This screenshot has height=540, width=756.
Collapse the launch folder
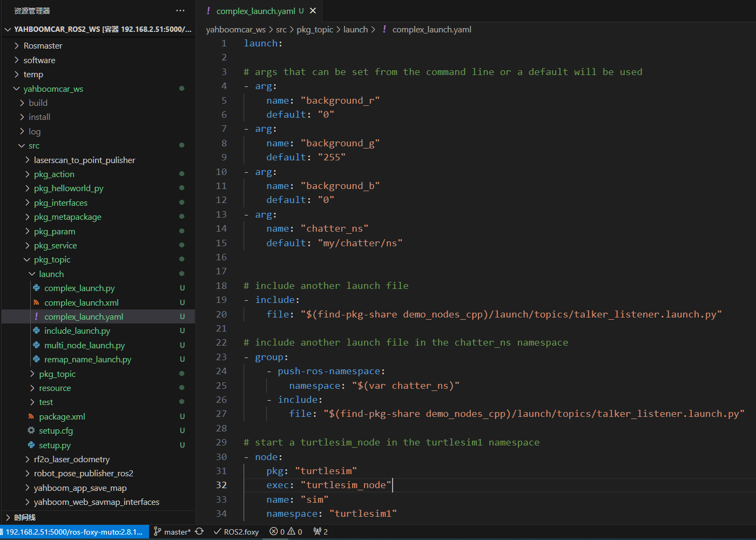(32, 274)
